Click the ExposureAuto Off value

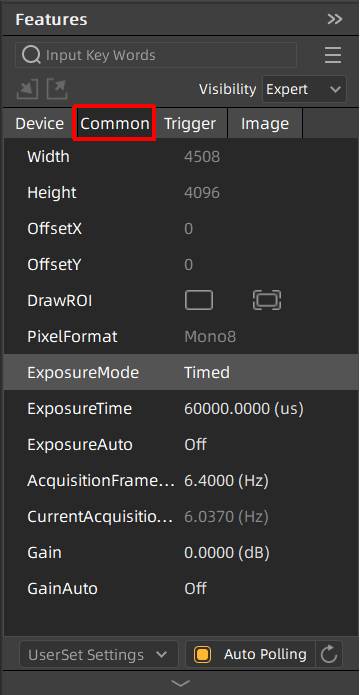(196, 444)
